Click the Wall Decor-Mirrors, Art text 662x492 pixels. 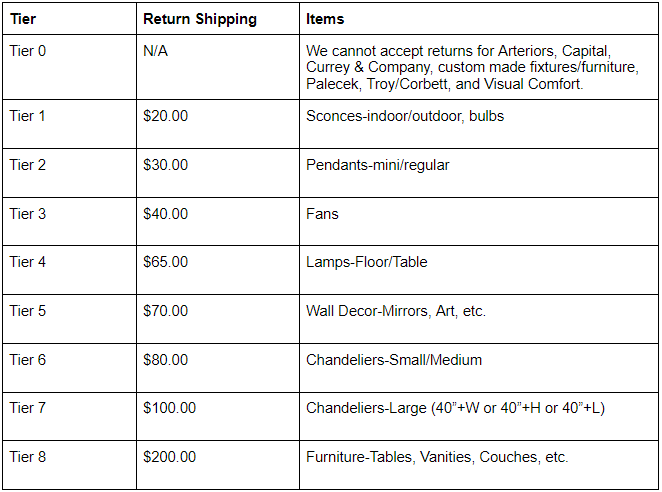[381, 311]
